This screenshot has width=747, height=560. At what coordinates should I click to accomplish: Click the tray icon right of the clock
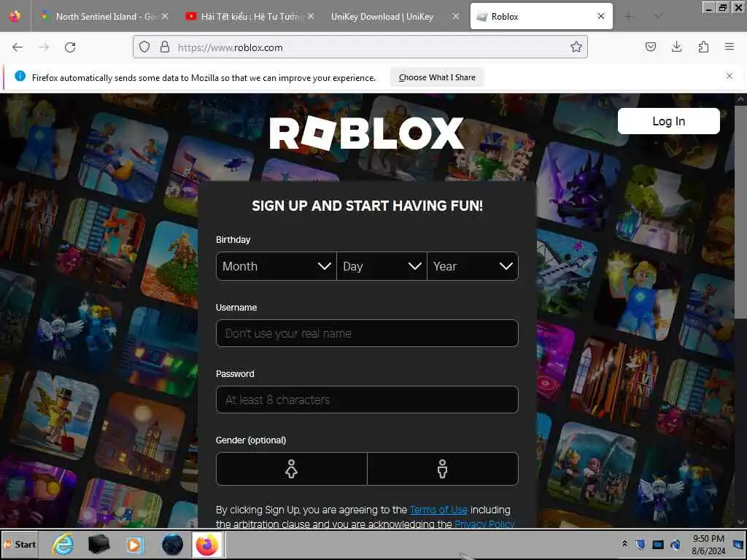pos(738,544)
